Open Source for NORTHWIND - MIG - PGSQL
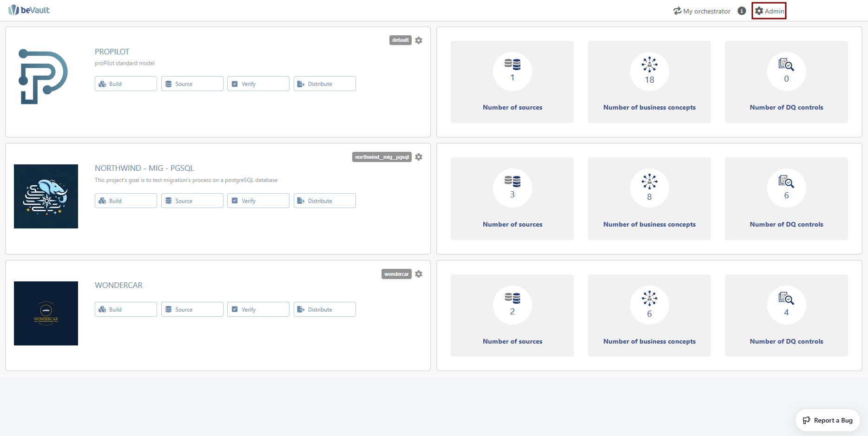Screen dimensions: 868x436 (x=192, y=201)
